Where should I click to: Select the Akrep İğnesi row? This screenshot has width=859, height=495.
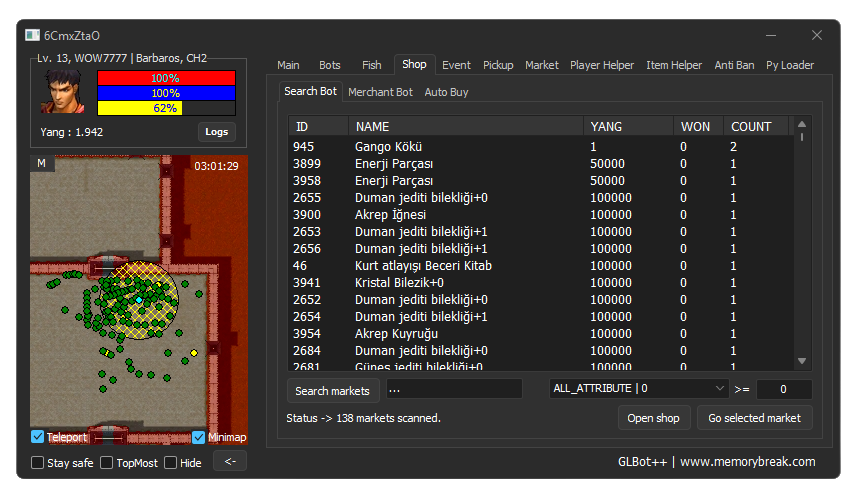(x=541, y=215)
